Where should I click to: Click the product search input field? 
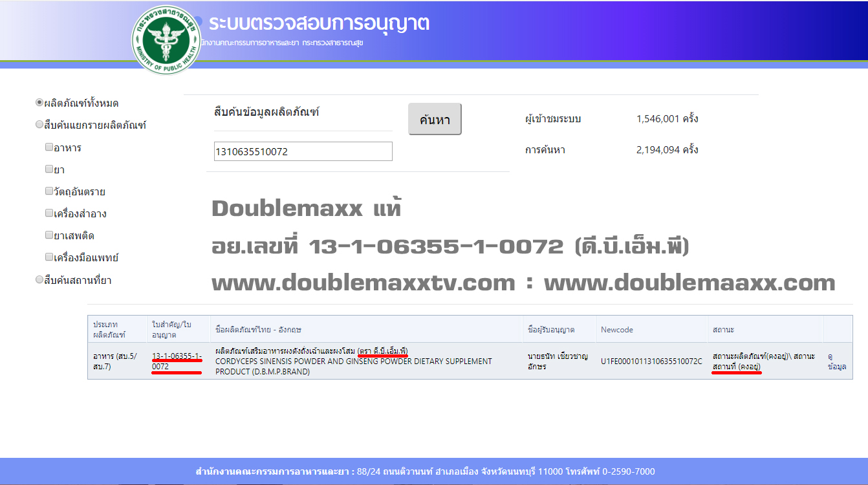tap(303, 151)
